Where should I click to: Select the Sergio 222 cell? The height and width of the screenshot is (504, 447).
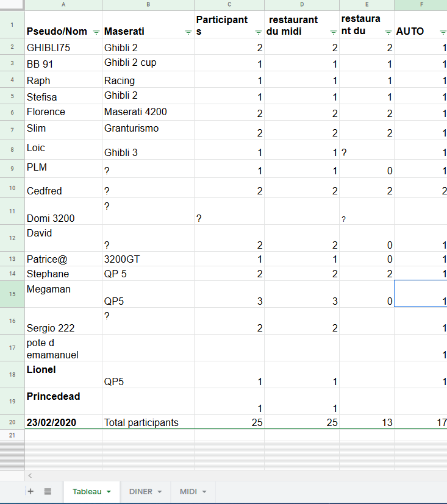[x=63, y=321]
